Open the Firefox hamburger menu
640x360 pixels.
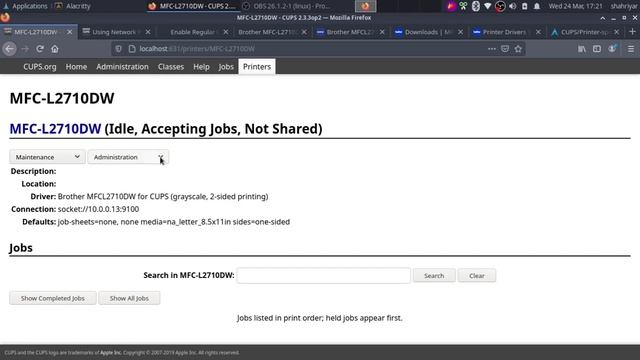click(631, 49)
